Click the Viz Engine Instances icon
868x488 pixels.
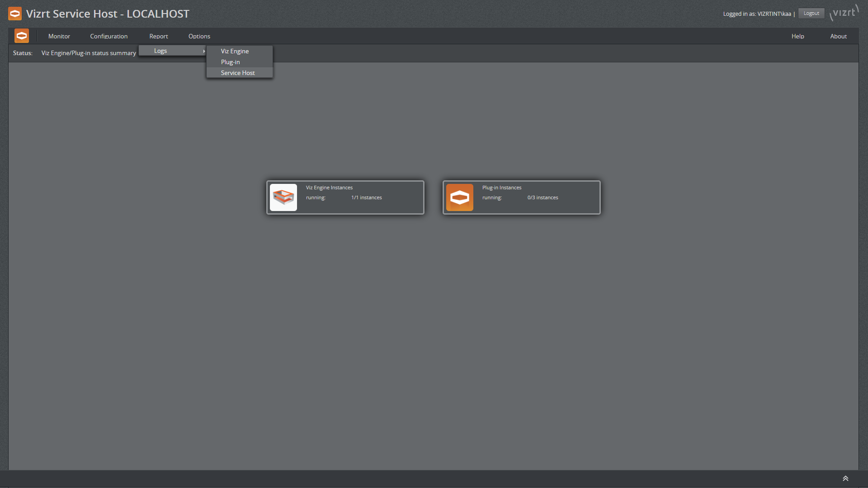[283, 197]
